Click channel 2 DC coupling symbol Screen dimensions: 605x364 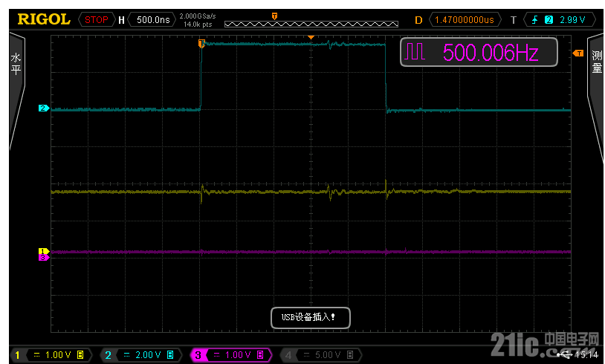coord(126,355)
